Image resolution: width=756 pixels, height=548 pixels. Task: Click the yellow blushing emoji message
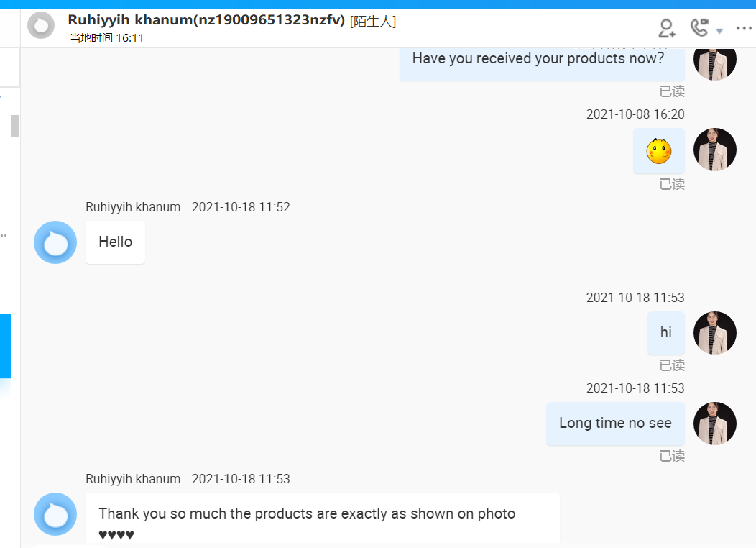(658, 151)
